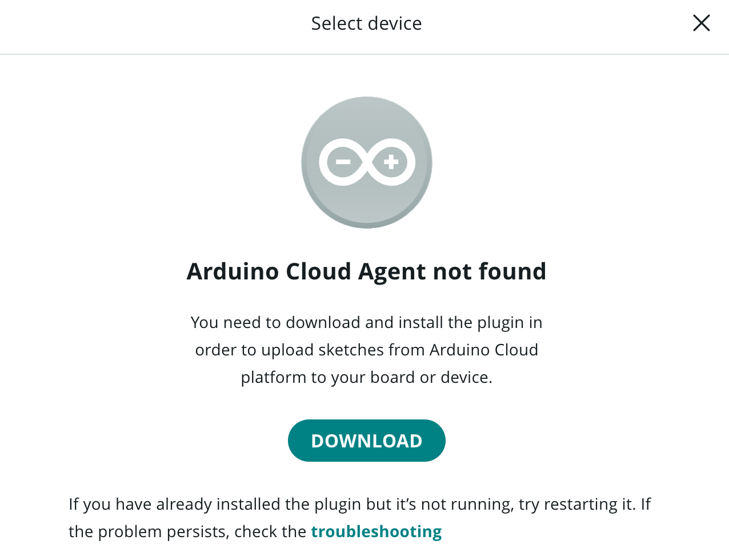Click the plus symbol inside the Arduino logo
Screen dimensions: 729x560
pos(391,162)
